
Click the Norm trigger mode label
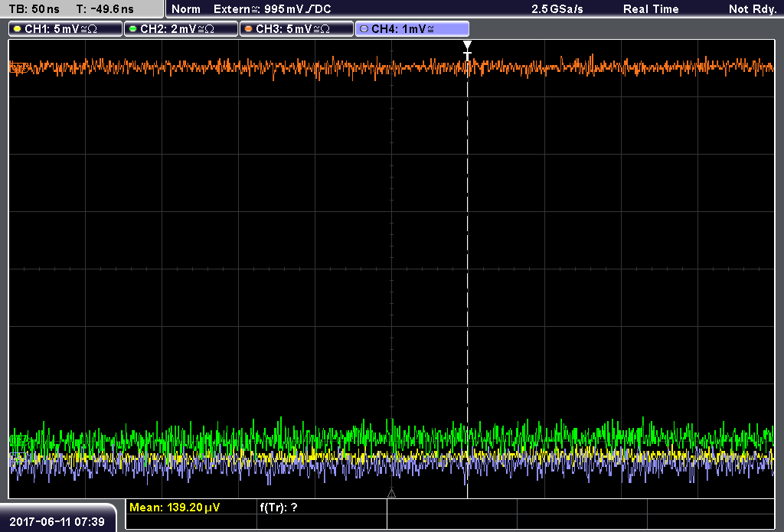click(186, 9)
